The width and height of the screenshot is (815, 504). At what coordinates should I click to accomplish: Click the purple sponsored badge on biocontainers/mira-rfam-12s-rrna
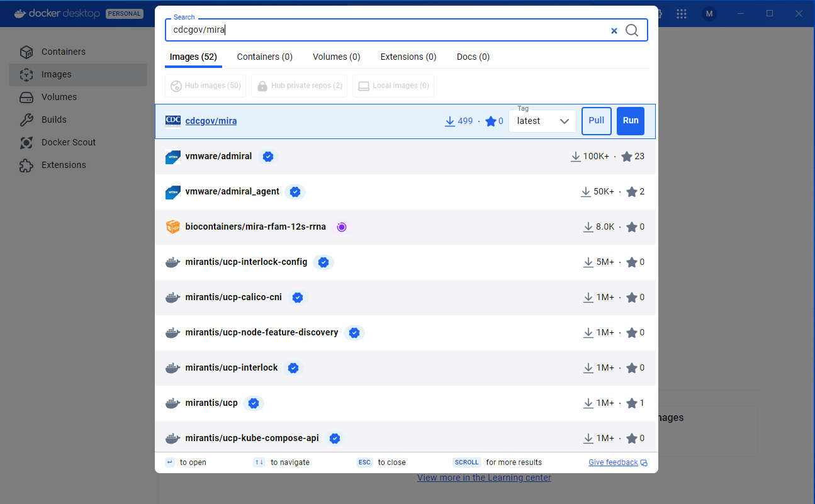(x=342, y=227)
